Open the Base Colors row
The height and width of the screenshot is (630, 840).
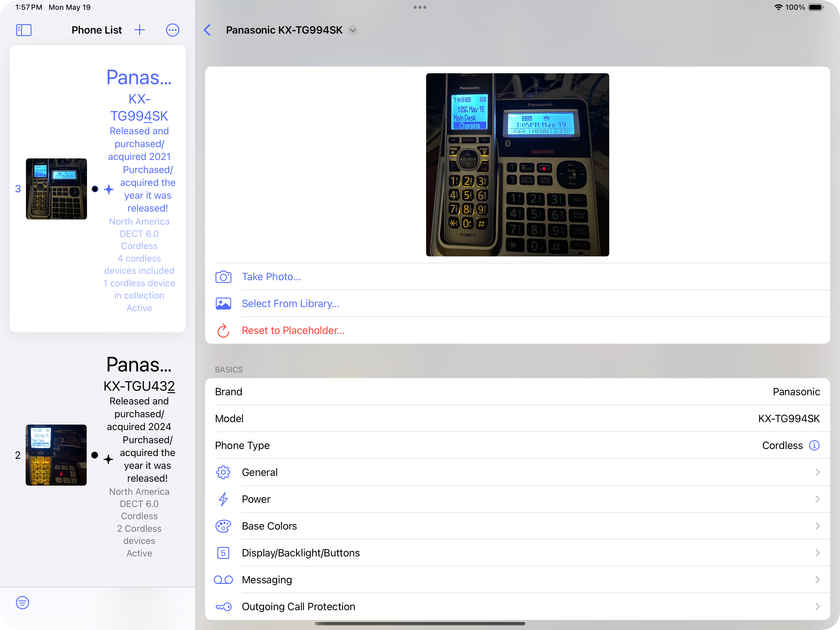click(x=517, y=526)
